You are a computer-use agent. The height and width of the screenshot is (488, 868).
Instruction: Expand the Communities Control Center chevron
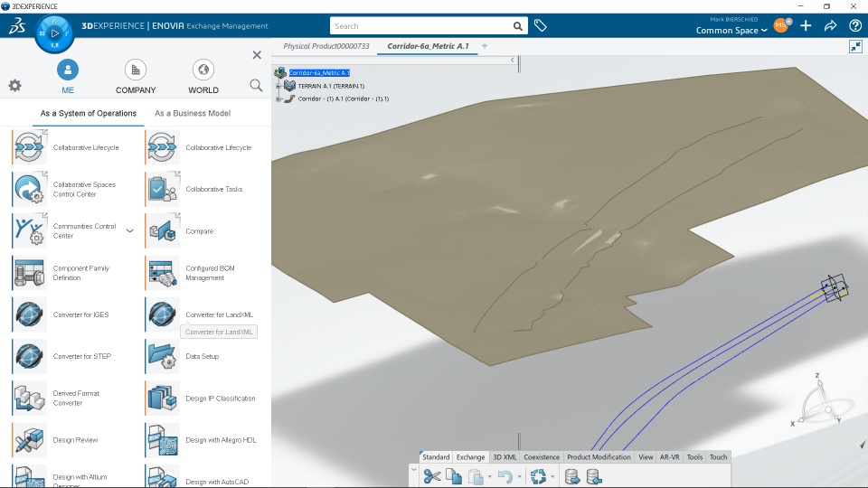click(129, 230)
